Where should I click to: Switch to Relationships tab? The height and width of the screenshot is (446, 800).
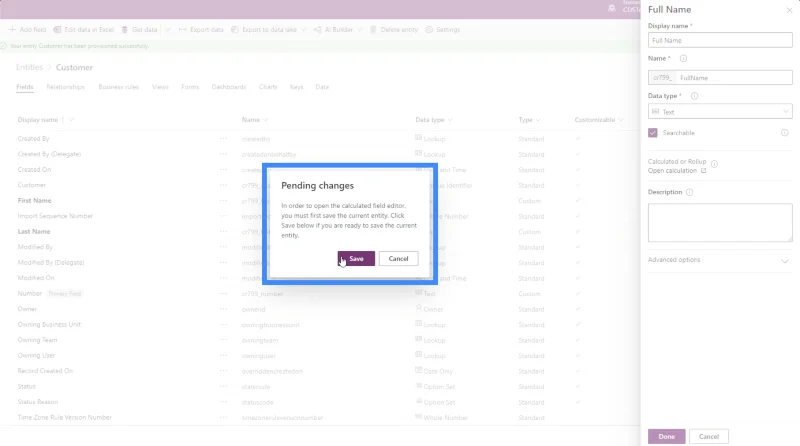point(65,87)
